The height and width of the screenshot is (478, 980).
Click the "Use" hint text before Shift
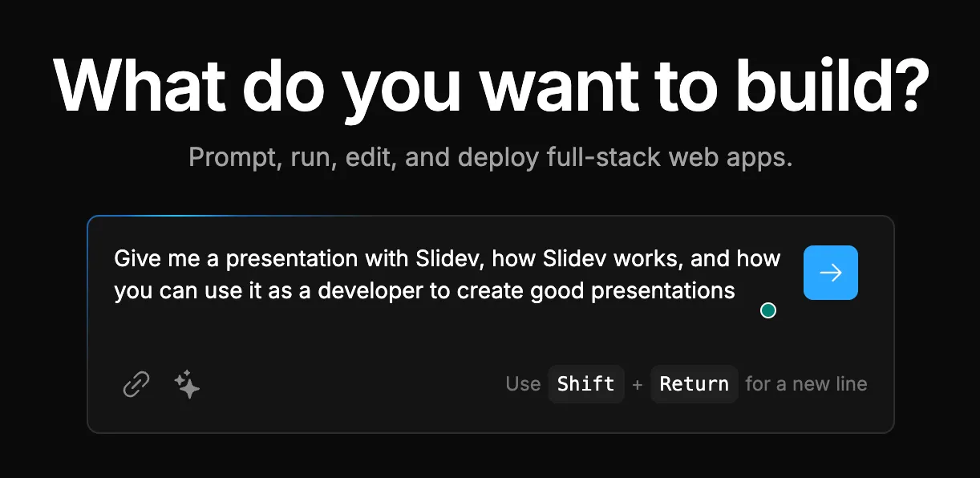pos(523,384)
